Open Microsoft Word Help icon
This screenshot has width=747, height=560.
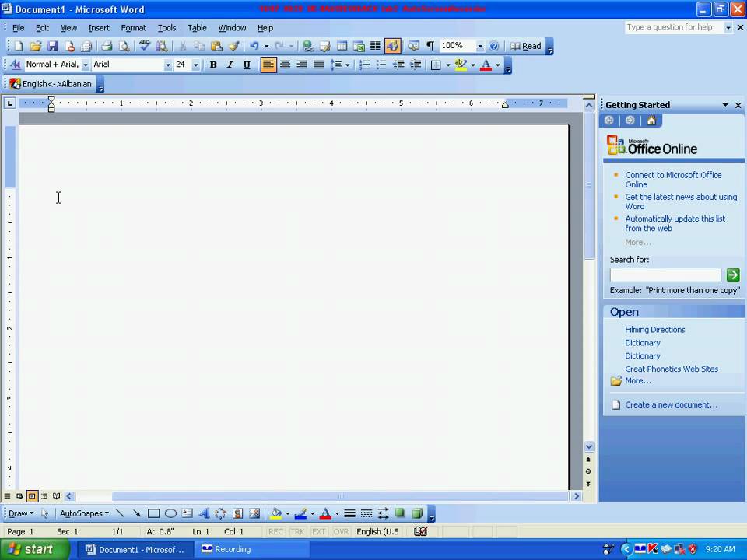tap(494, 46)
